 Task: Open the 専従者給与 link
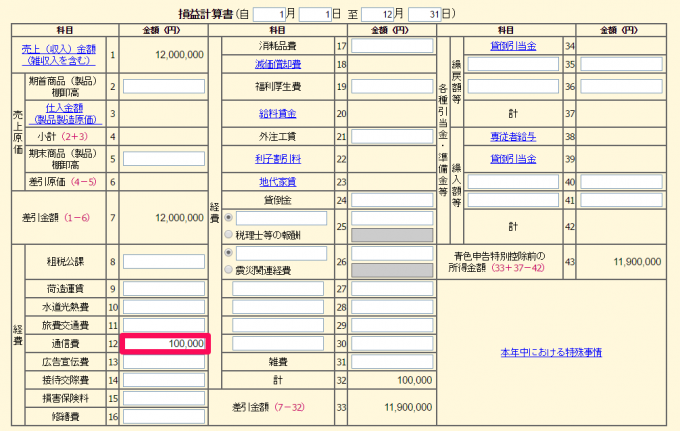513,137
